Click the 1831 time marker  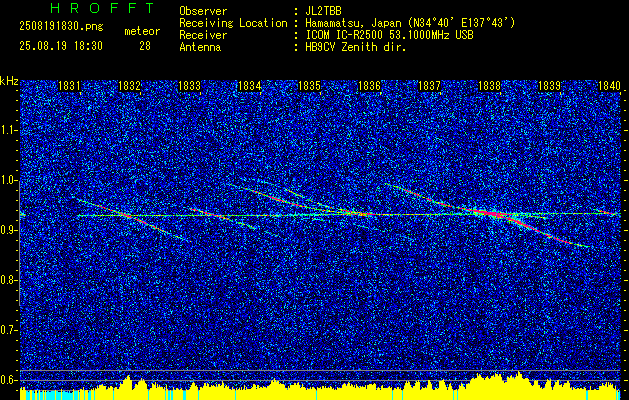click(69, 86)
